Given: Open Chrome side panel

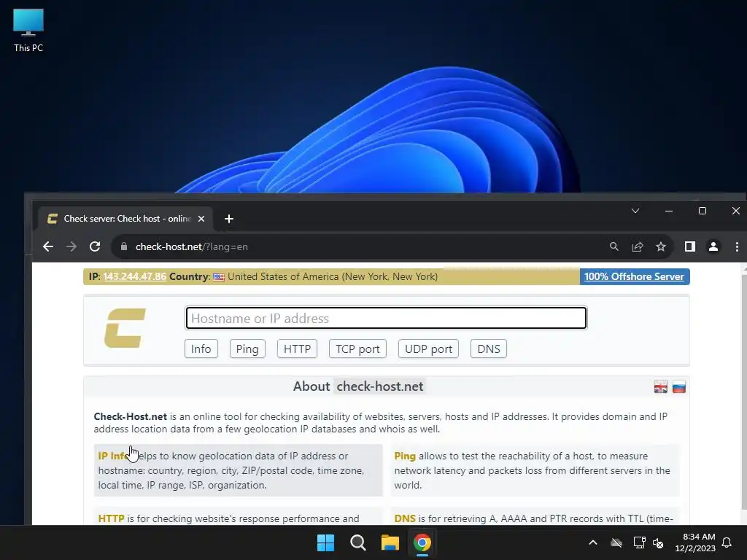Looking at the screenshot, I should (690, 246).
